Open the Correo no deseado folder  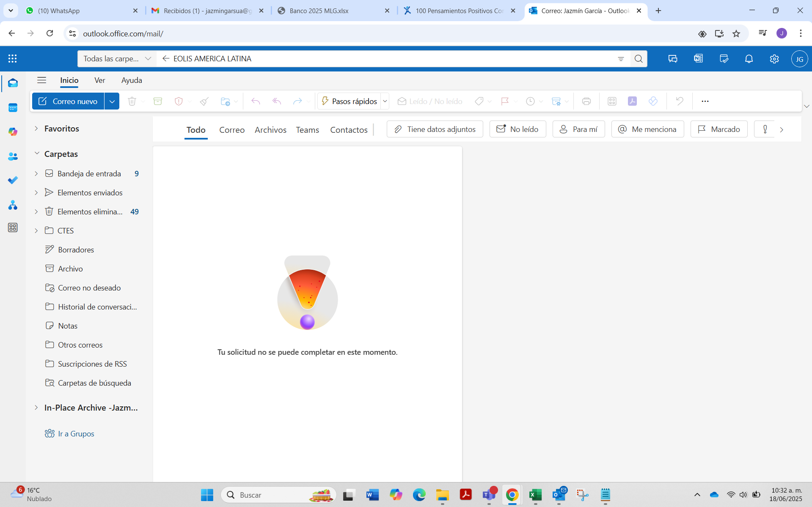point(89,288)
